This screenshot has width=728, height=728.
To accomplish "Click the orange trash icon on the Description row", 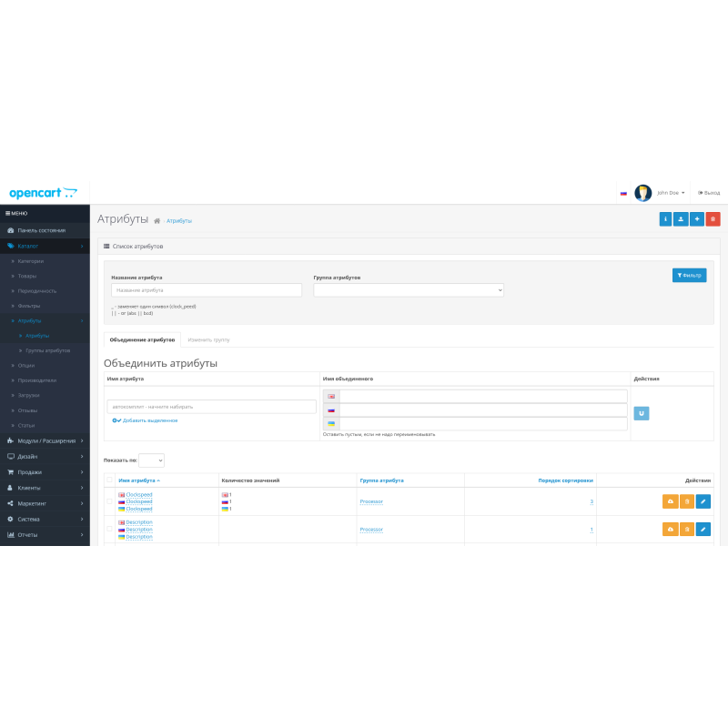I will [685, 529].
